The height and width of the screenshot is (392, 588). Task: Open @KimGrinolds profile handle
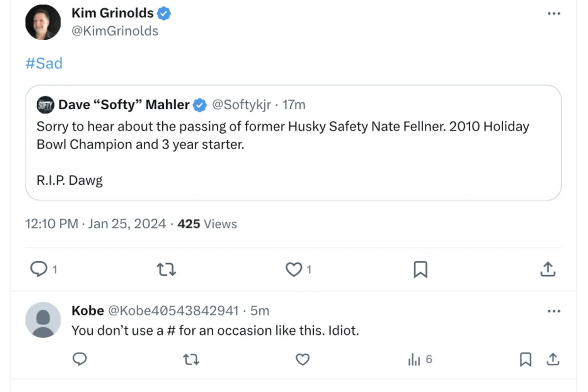[x=115, y=31]
